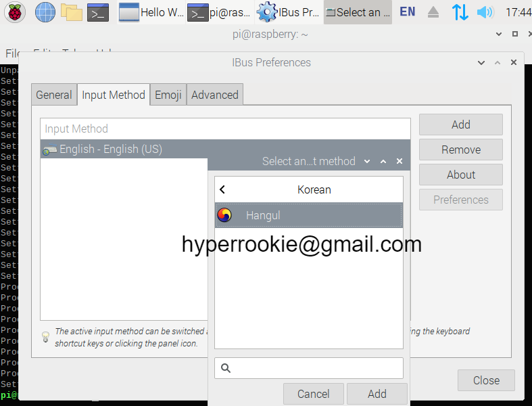
Task: Close the IBus Preferences with Close button
Action: (x=486, y=380)
